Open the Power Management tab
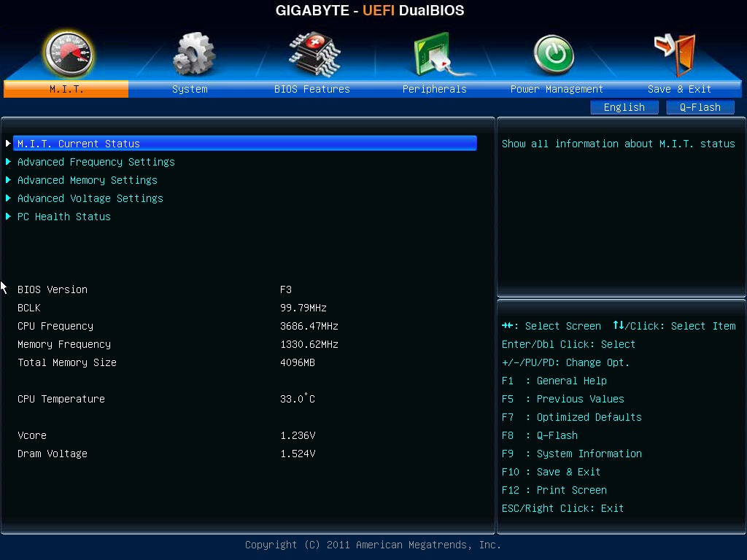This screenshot has width=747, height=560. 557,89
